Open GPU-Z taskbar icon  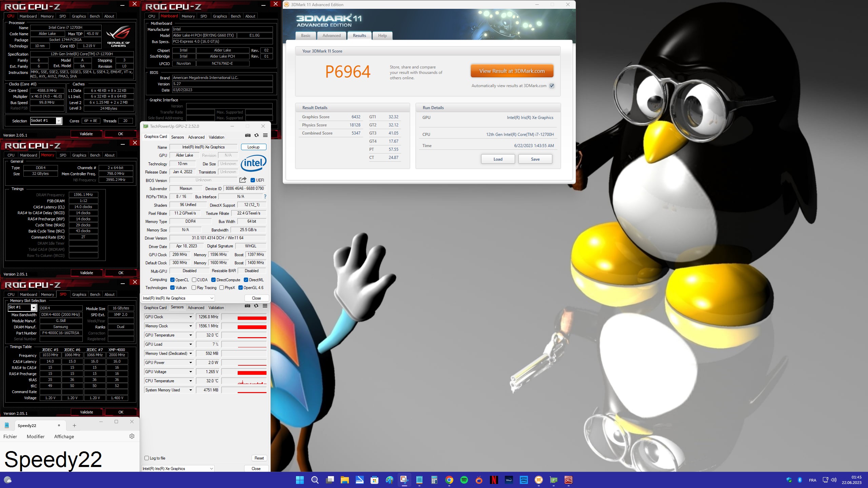pyautogui.click(x=553, y=480)
